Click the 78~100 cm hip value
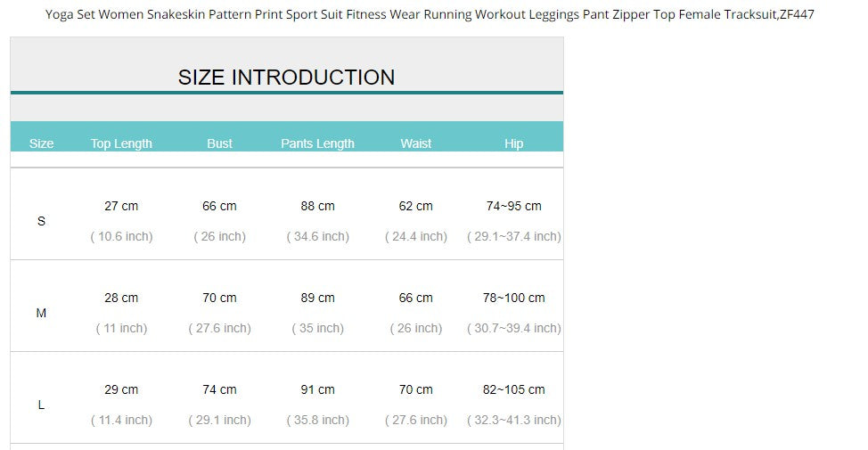Viewport: 868px width, 450px height. (513, 298)
